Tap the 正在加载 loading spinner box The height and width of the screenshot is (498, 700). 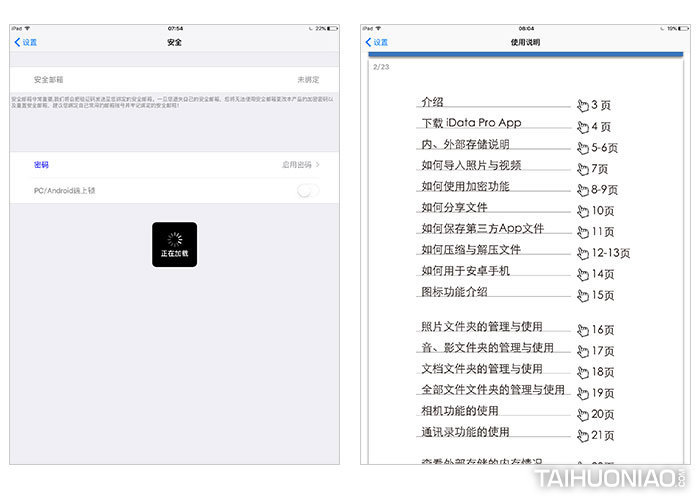174,244
